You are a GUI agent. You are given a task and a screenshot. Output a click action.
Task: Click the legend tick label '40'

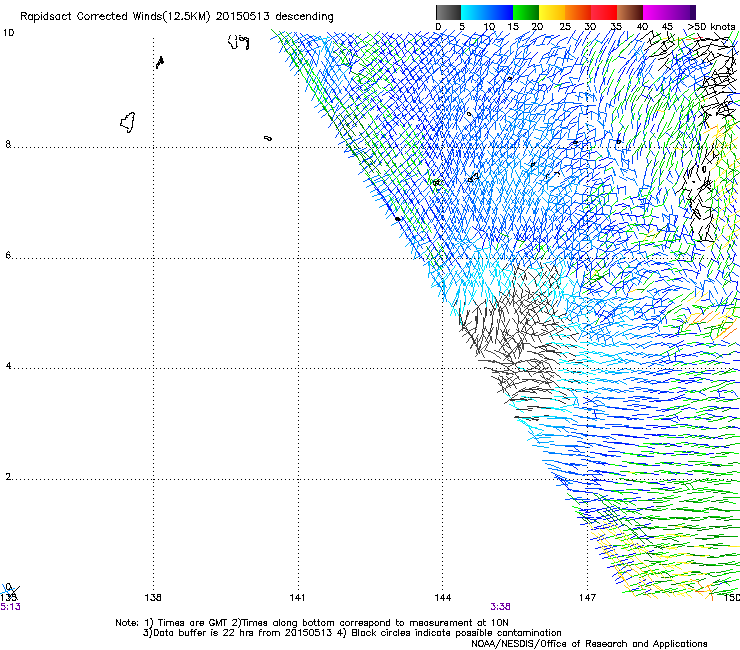pyautogui.click(x=642, y=27)
